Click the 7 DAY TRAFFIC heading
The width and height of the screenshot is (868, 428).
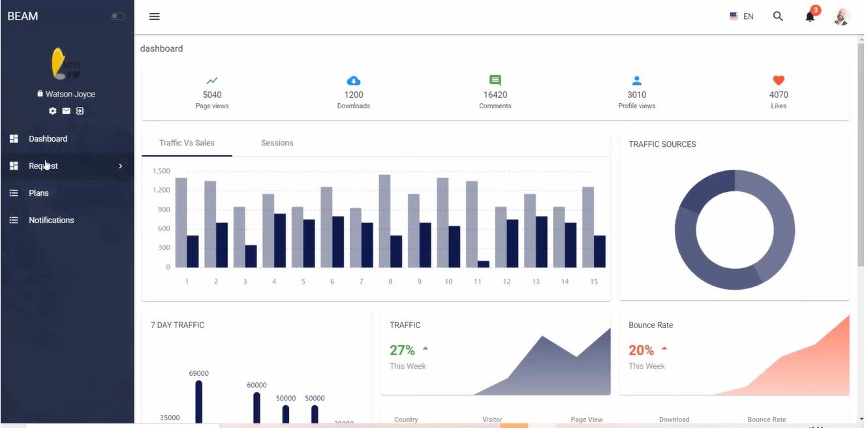(x=178, y=325)
